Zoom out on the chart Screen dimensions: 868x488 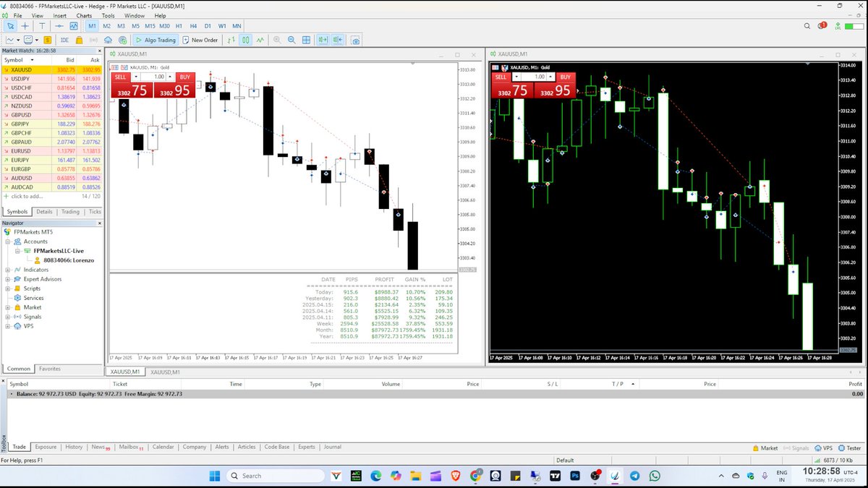tap(292, 40)
